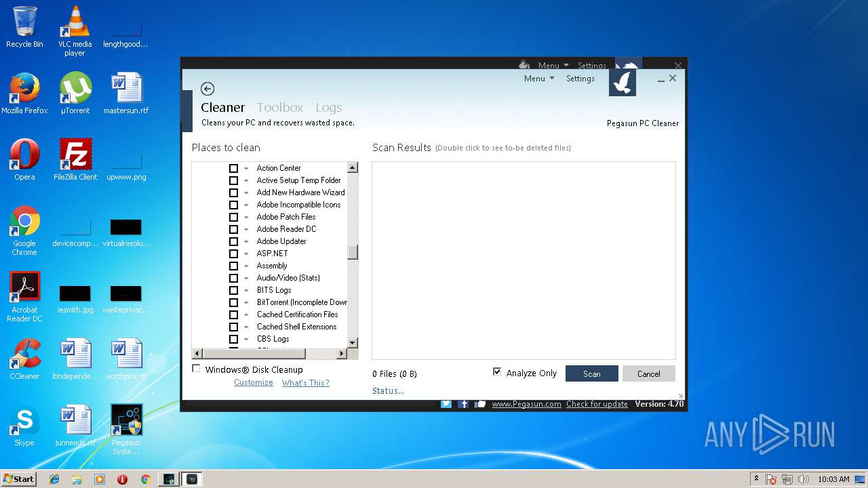868x488 pixels.
Task: Click the Scan button
Action: coord(592,373)
